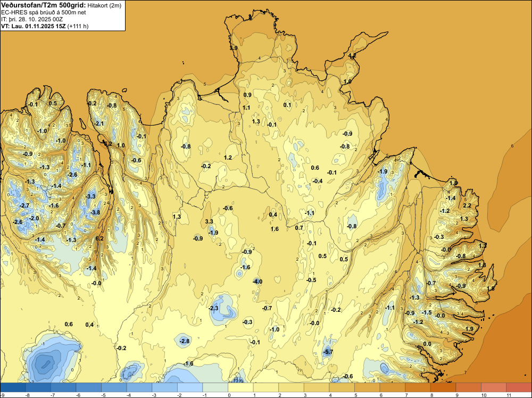The image size is (532, 398).
Task: Click the legend color block between -1 and 0
Action: pyautogui.click(x=215, y=387)
